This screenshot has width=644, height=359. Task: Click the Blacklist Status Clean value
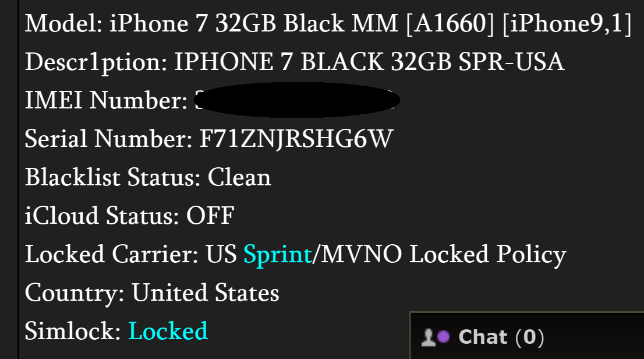pos(239,177)
